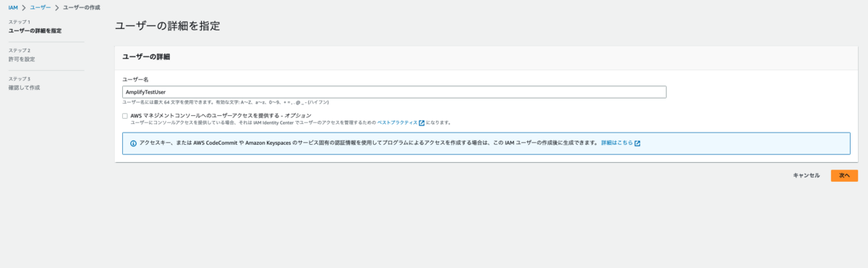Screen dimensions: 868x268
Task: Click the ユーザー名 field label
Action: tap(135, 79)
